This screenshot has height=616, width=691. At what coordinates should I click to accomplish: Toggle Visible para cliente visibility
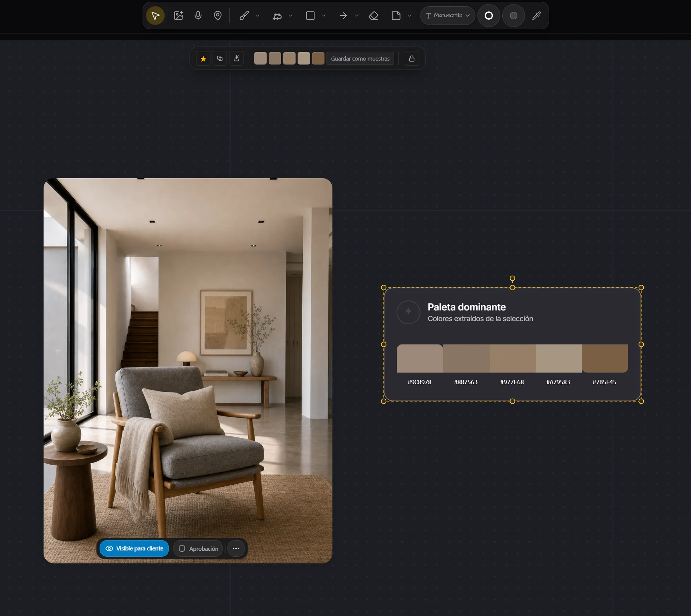pos(134,548)
